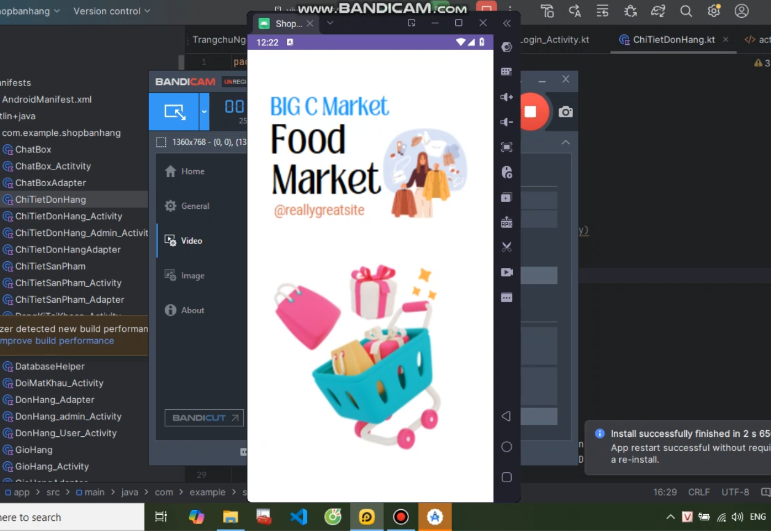
Task: Open File Explorer from Windows taskbar
Action: (230, 517)
